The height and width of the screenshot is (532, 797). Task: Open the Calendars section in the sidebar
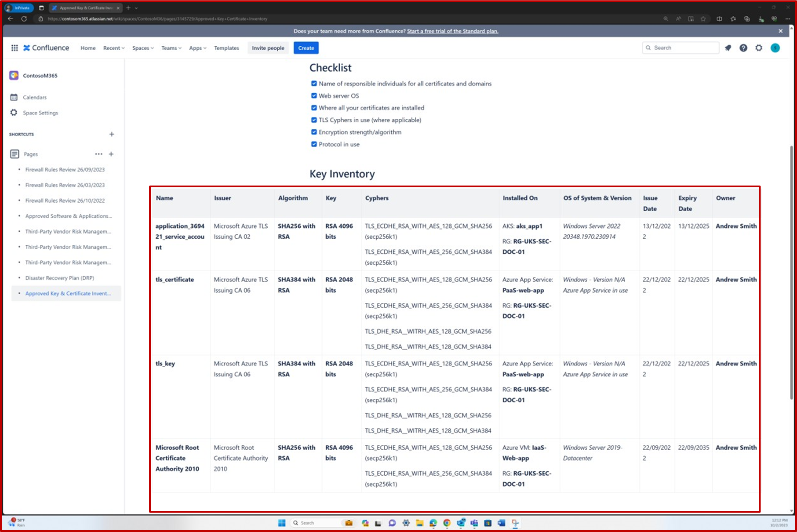click(35, 97)
